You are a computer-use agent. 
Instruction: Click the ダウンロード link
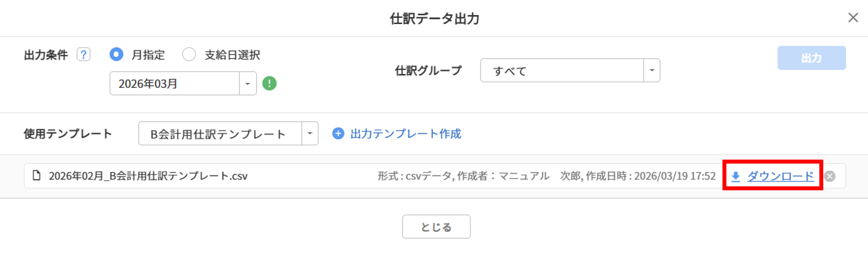point(780,176)
